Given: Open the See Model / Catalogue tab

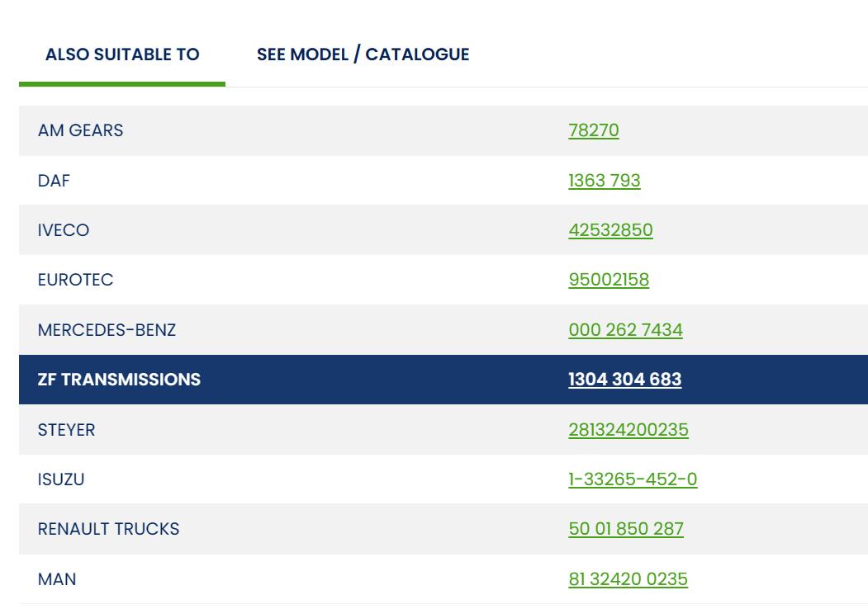Looking at the screenshot, I should pos(363,54).
